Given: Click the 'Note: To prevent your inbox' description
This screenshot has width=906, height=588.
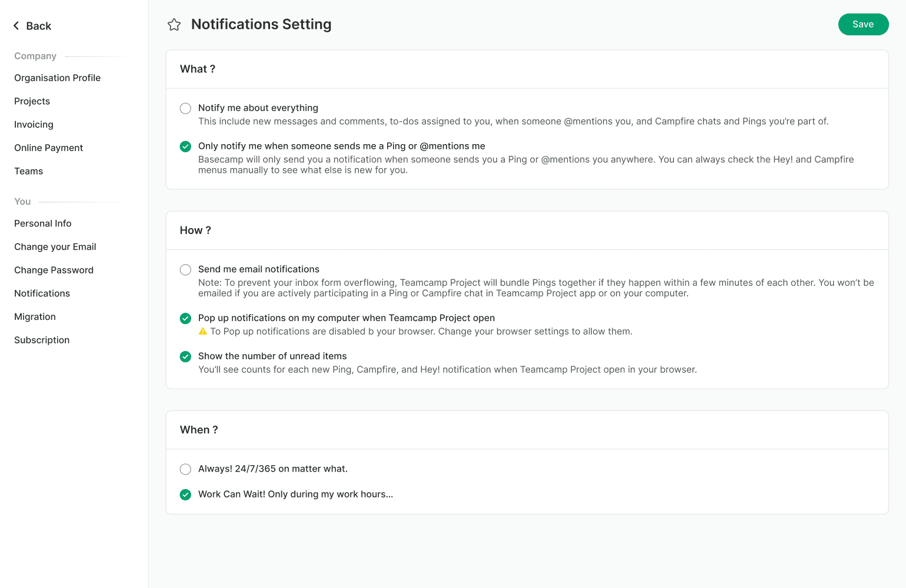Looking at the screenshot, I should pyautogui.click(x=536, y=288).
